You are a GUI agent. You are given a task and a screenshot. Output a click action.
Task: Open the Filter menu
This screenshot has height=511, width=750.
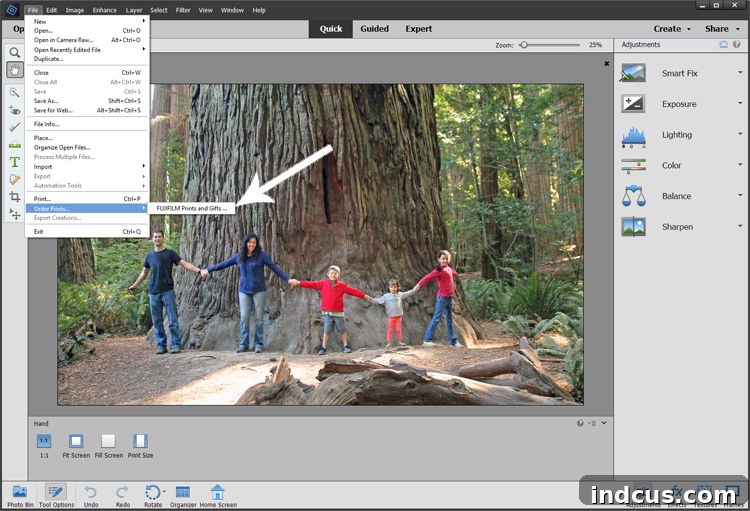183,10
